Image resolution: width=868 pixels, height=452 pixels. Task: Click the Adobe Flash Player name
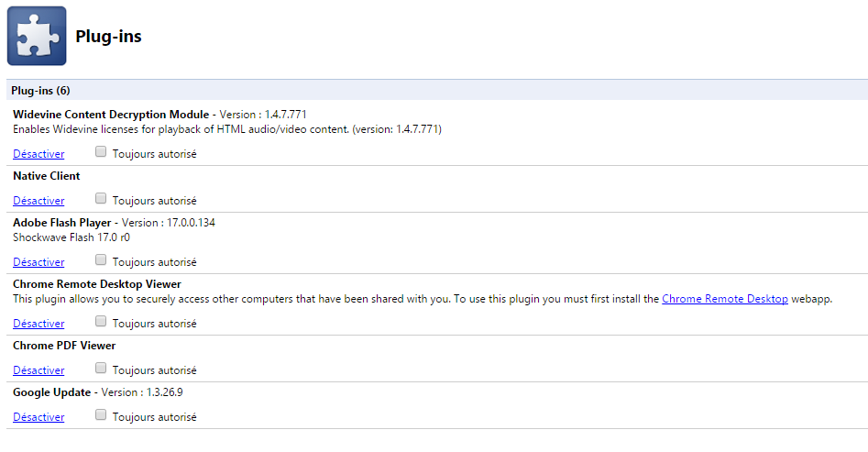tap(62, 223)
